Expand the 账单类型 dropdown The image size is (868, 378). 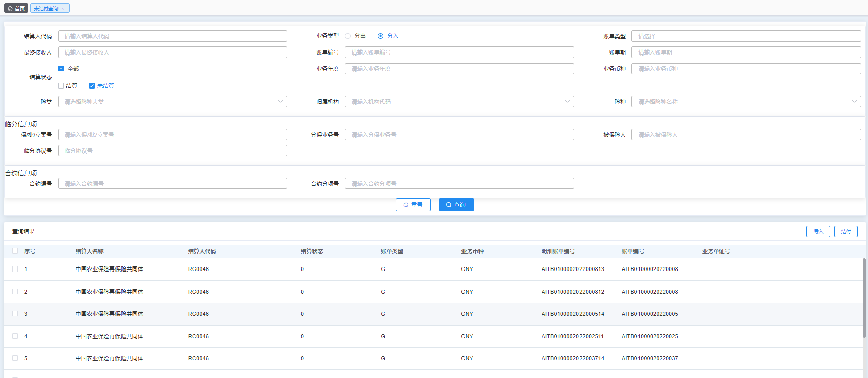tap(746, 36)
